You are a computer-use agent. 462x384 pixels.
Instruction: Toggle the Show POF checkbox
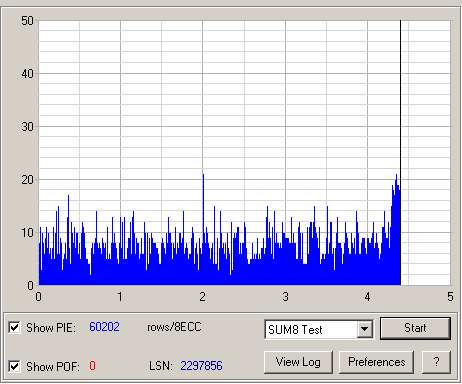coord(14,366)
